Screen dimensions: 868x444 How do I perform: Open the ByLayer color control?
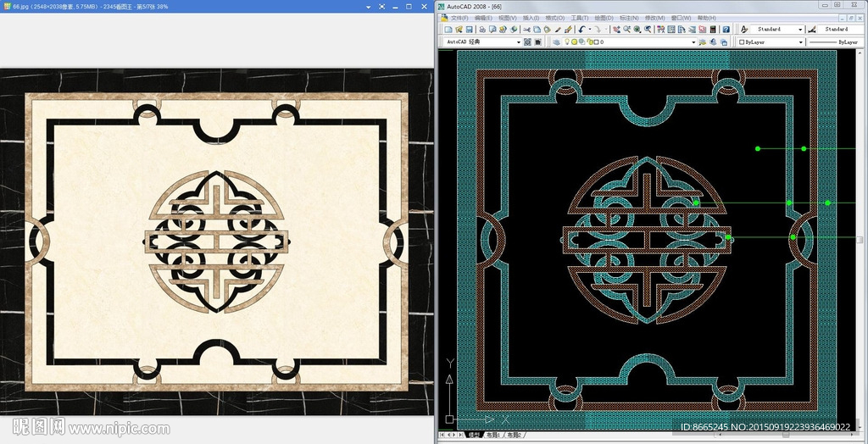[768, 42]
